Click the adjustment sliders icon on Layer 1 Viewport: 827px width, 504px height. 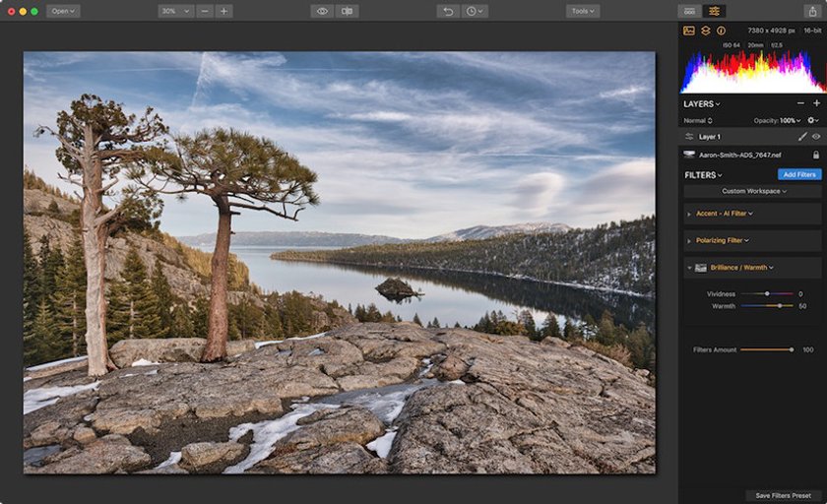(689, 137)
